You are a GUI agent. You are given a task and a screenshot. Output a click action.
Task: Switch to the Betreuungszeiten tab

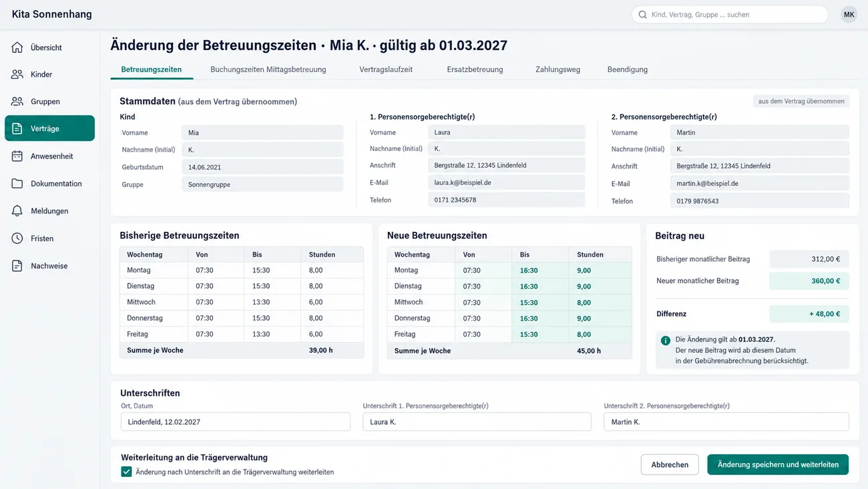click(x=152, y=69)
